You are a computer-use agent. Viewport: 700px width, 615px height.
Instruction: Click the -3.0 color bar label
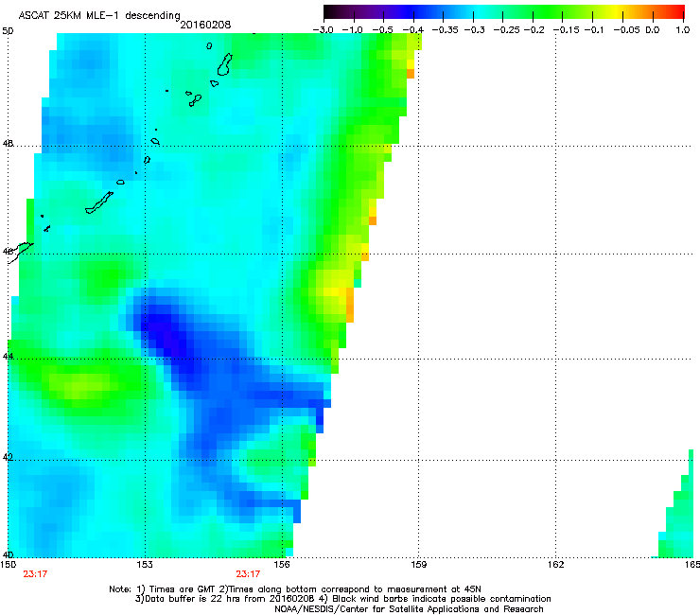(x=323, y=30)
